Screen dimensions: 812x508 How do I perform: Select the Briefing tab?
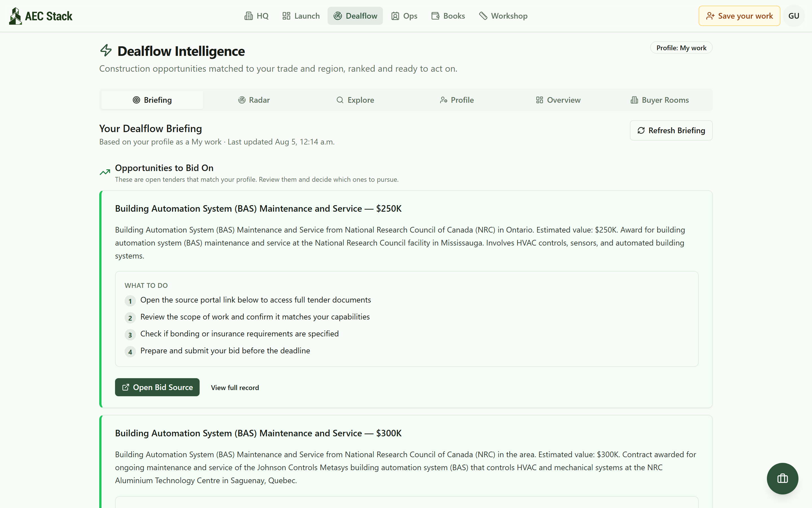click(152, 100)
